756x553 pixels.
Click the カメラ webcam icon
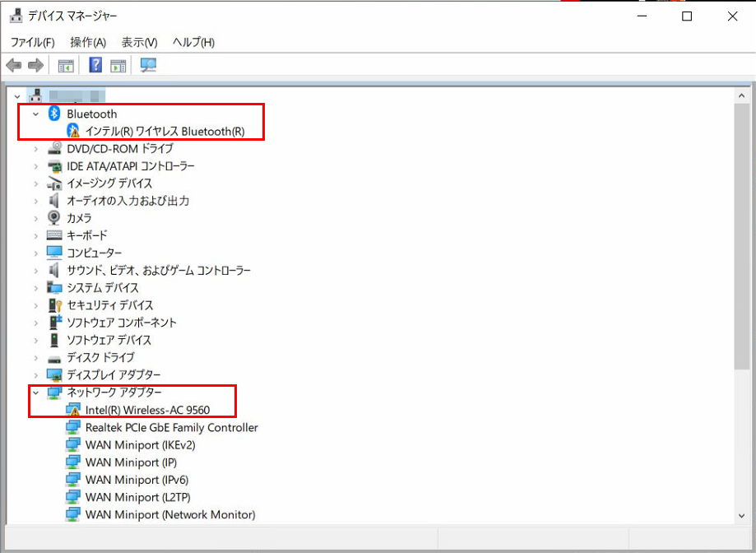54,218
